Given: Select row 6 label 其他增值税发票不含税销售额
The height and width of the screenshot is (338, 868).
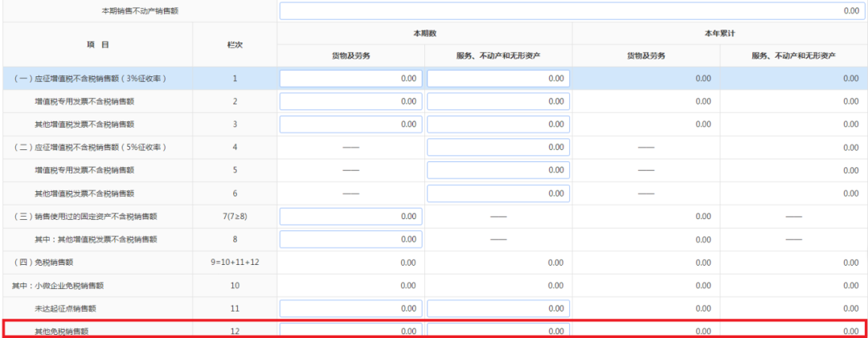Looking at the screenshot, I should click(x=84, y=193).
